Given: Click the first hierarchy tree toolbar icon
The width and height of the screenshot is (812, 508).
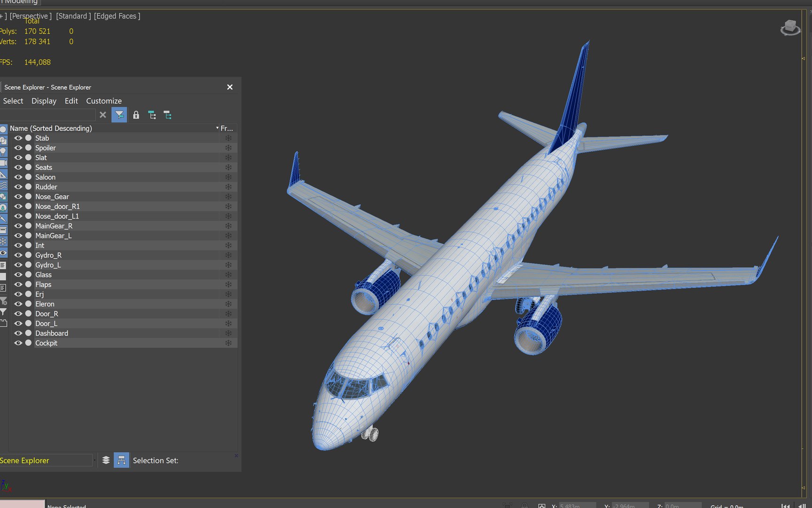Looking at the screenshot, I should point(152,115).
